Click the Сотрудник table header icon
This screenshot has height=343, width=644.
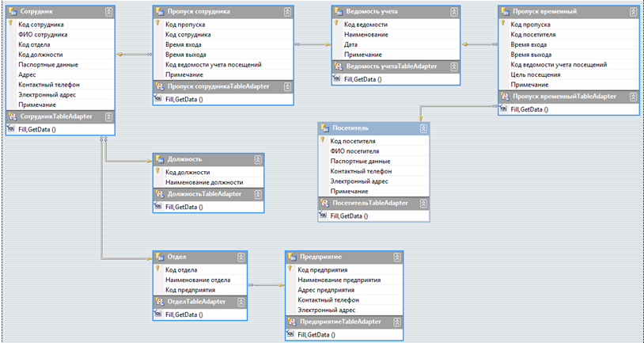tap(12, 13)
